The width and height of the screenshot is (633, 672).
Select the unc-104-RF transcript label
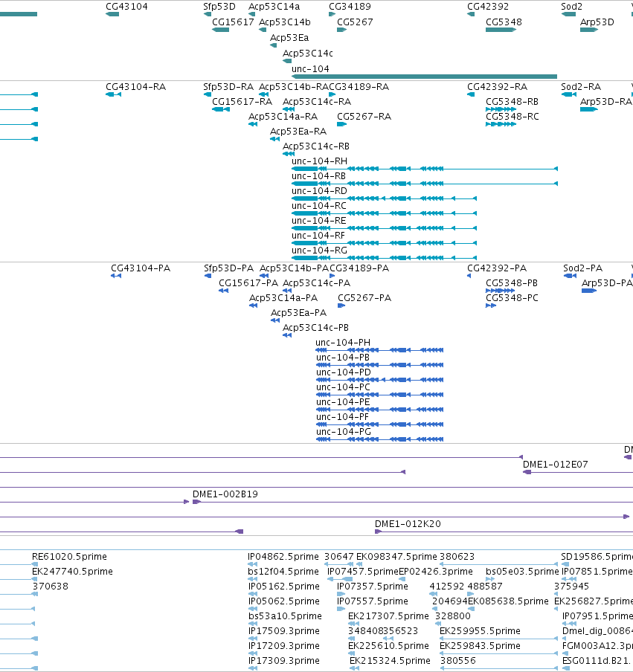click(318, 236)
